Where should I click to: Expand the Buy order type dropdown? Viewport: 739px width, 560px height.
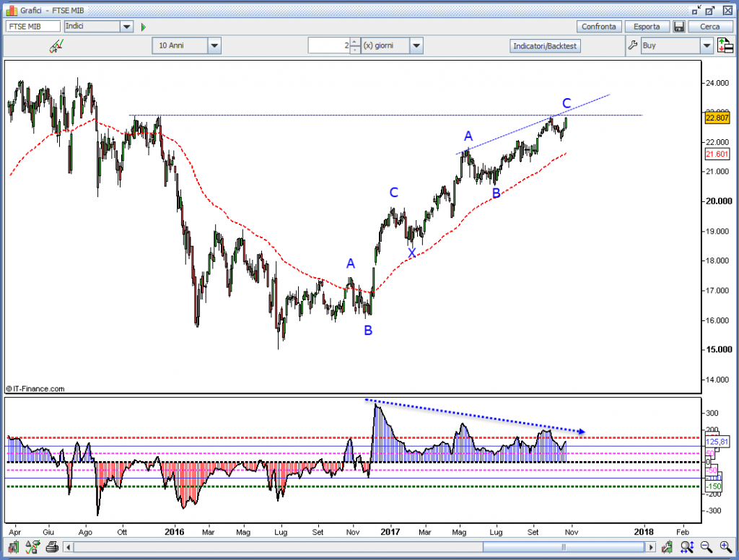[x=707, y=45]
